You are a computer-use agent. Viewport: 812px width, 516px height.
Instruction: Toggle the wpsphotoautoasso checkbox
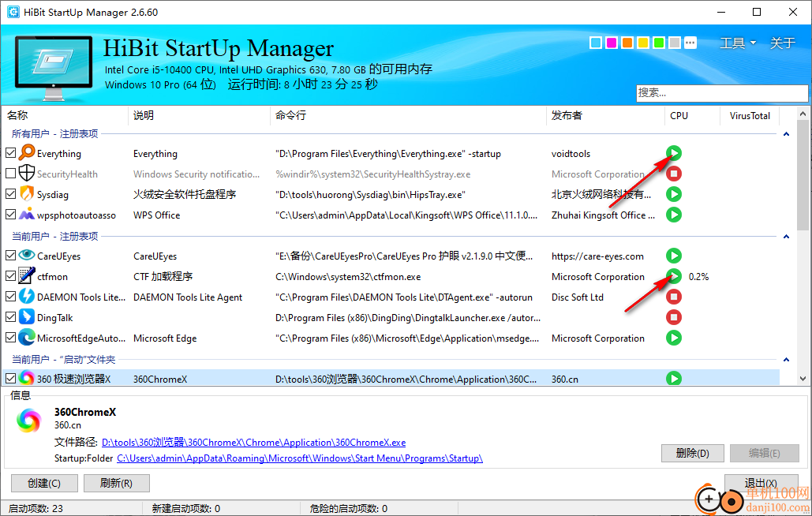[x=10, y=215]
